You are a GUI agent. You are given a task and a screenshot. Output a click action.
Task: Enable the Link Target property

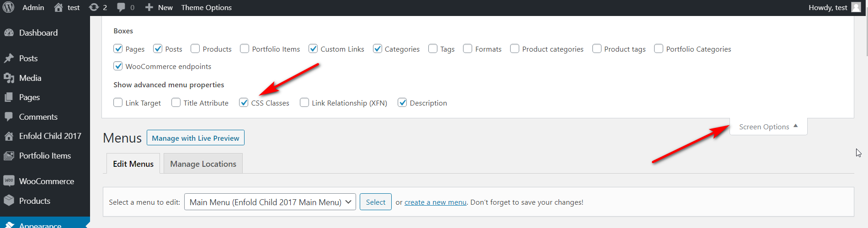click(118, 102)
